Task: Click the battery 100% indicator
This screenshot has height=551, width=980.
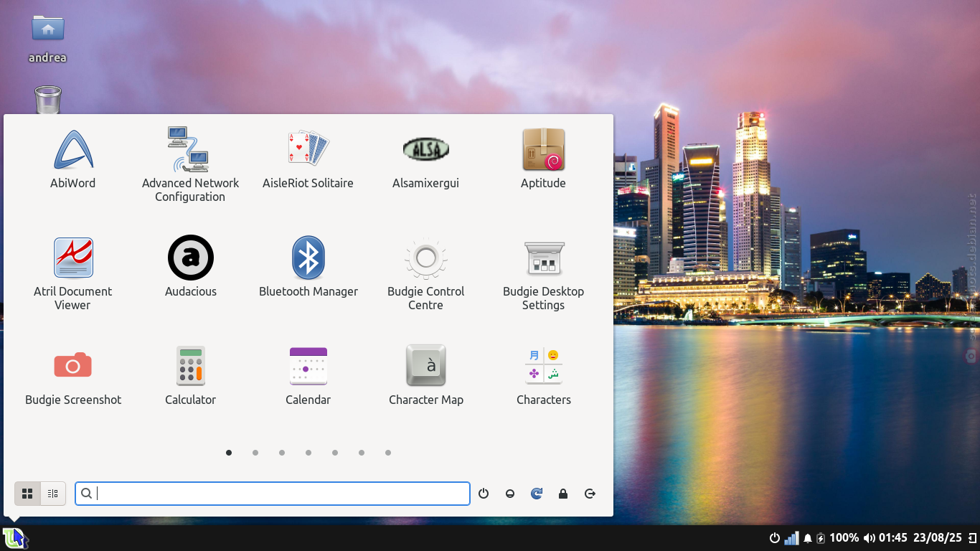Action: (x=837, y=538)
